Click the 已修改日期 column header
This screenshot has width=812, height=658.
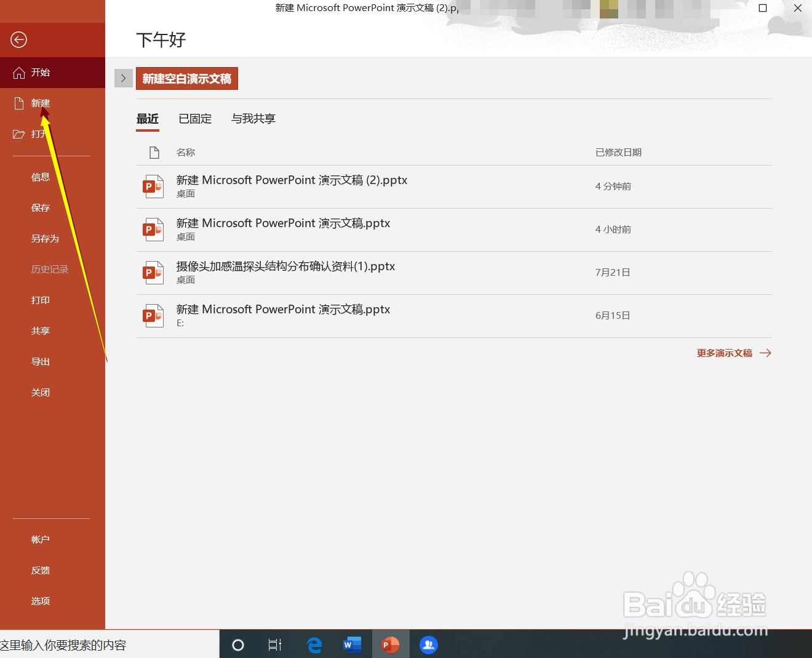click(618, 153)
